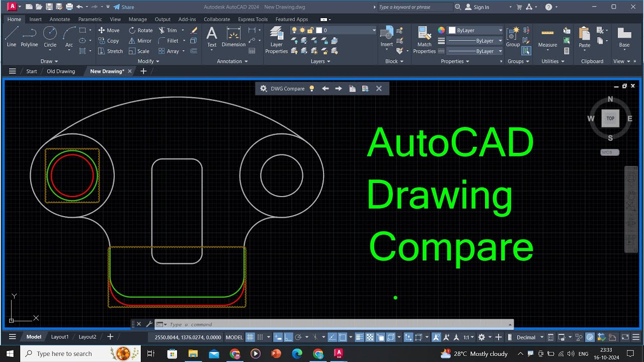Toggle grid display in status bar

pos(250,337)
